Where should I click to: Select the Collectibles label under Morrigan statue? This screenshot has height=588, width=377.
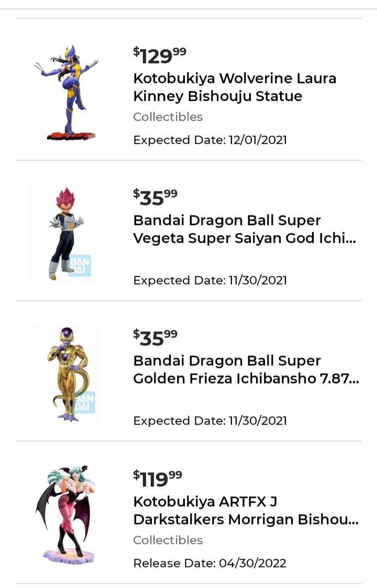pyautogui.click(x=168, y=540)
